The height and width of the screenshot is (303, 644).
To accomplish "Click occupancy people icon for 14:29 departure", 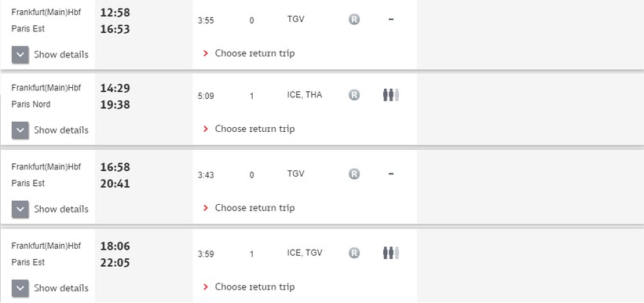I will (x=391, y=95).
